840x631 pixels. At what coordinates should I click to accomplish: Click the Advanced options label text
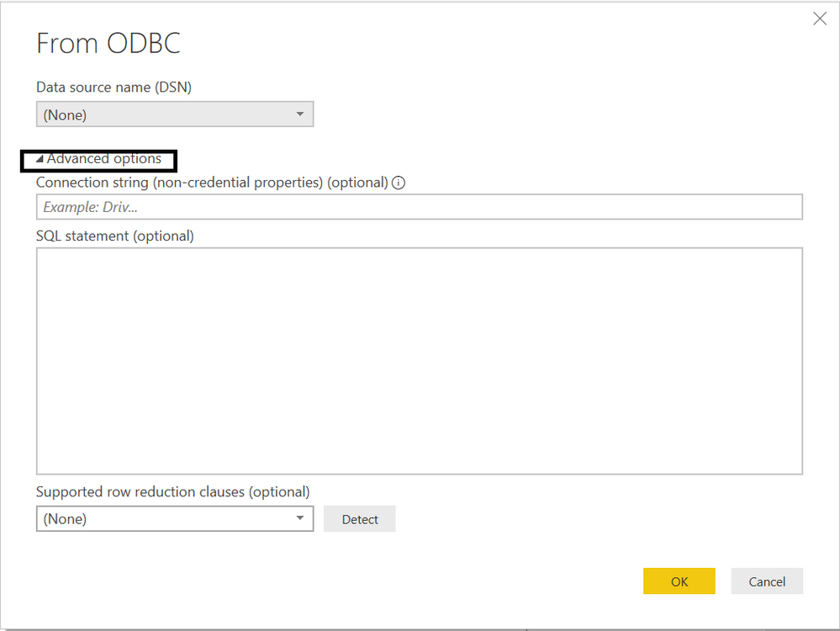pyautogui.click(x=104, y=159)
